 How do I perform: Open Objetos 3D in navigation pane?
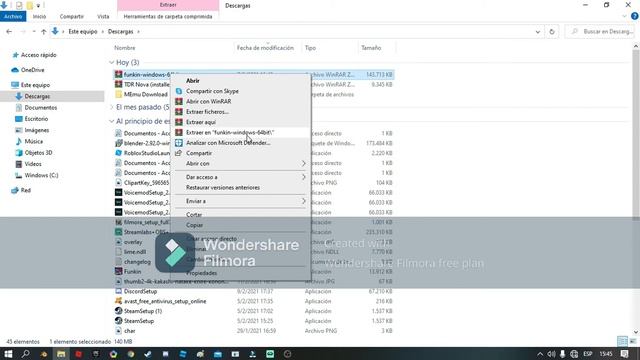pos(38,153)
